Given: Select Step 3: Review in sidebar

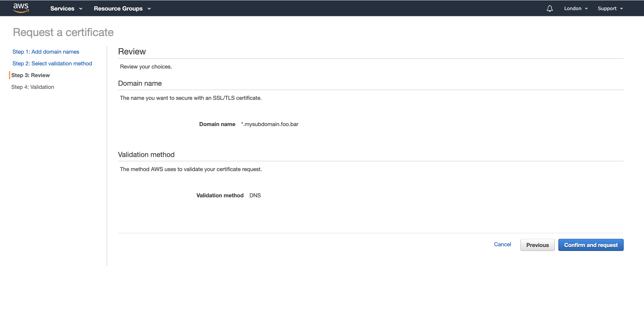Looking at the screenshot, I should tap(30, 75).
